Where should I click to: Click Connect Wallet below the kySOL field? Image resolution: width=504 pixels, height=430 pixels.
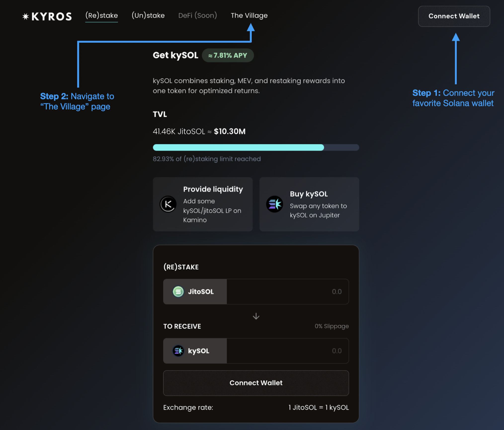click(x=256, y=383)
